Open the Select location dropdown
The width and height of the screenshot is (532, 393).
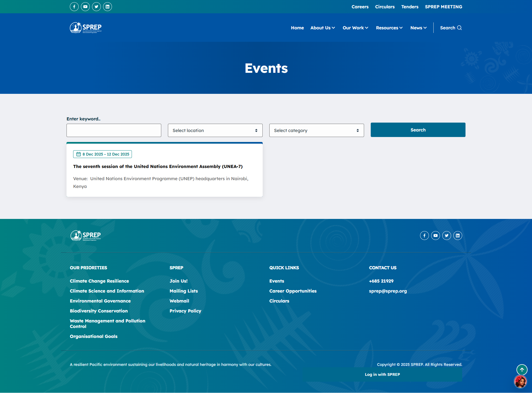point(215,130)
